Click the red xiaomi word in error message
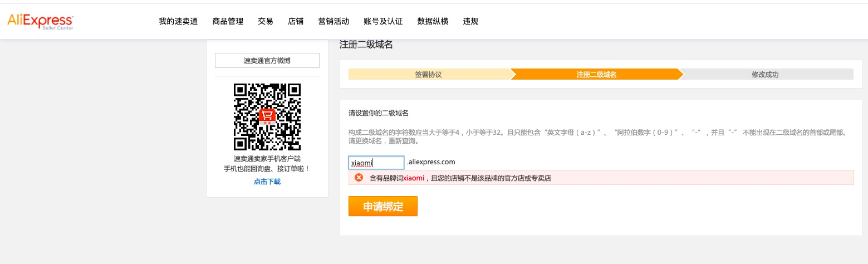Image resolution: width=868 pixels, height=264 pixels. [x=413, y=178]
